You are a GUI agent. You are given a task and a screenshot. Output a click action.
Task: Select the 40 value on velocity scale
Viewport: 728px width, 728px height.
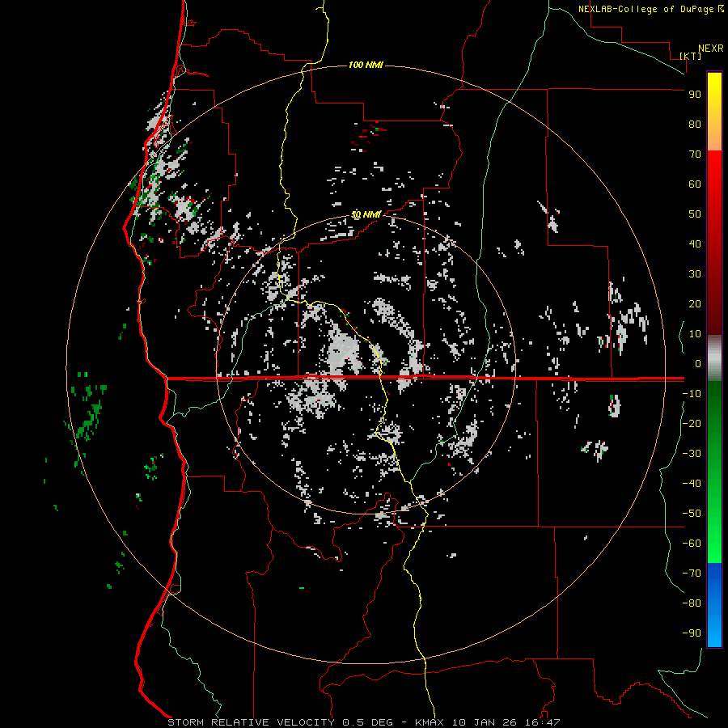pyautogui.click(x=695, y=243)
